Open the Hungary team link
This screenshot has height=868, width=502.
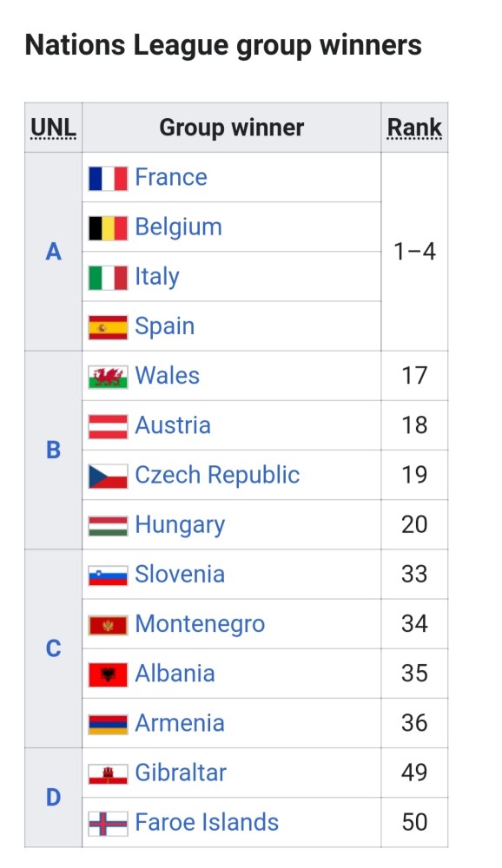(x=180, y=525)
